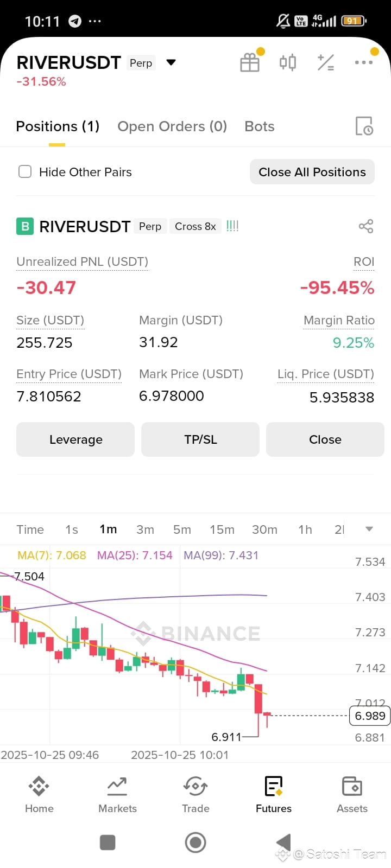The image size is (391, 868).
Task: Switch to Open Orders (0) tab
Action: [172, 126]
